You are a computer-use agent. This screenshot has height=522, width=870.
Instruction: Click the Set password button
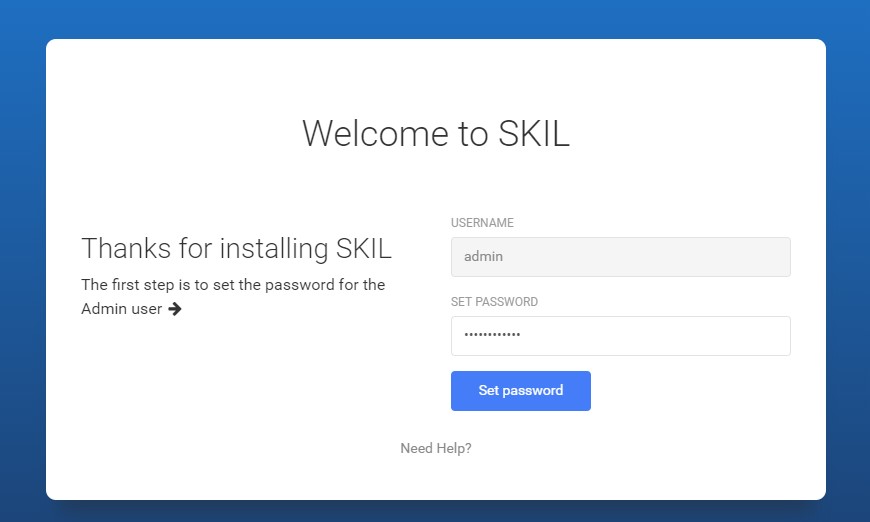[520, 391]
